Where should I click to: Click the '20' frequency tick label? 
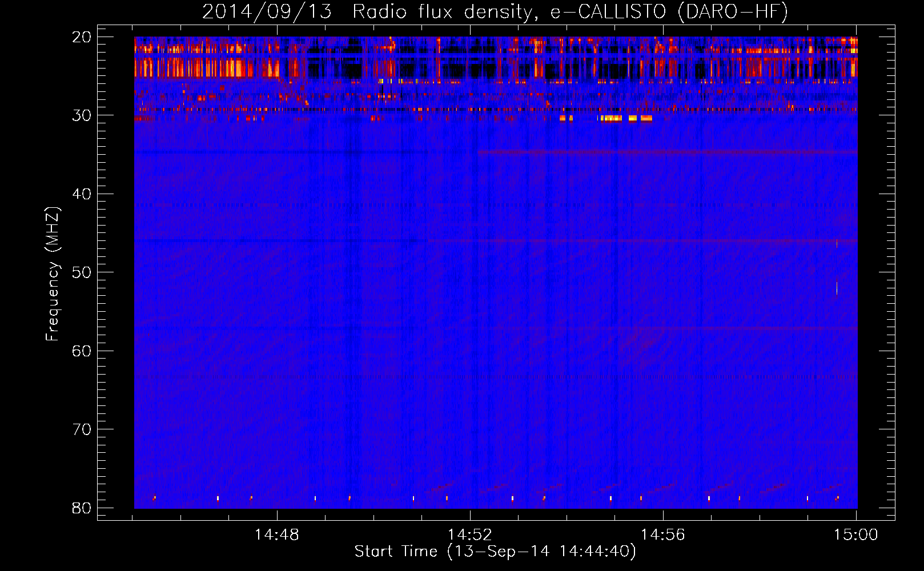[82, 37]
